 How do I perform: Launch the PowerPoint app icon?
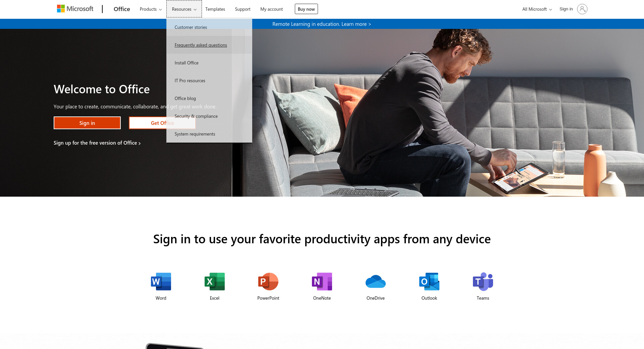tap(268, 281)
